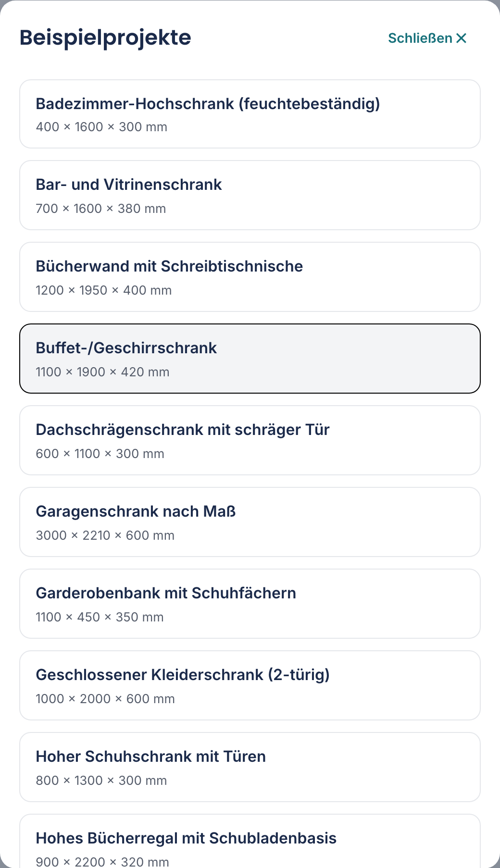Select Garderobenbank mit Schuhfächern example
The image size is (500, 868).
click(x=250, y=604)
